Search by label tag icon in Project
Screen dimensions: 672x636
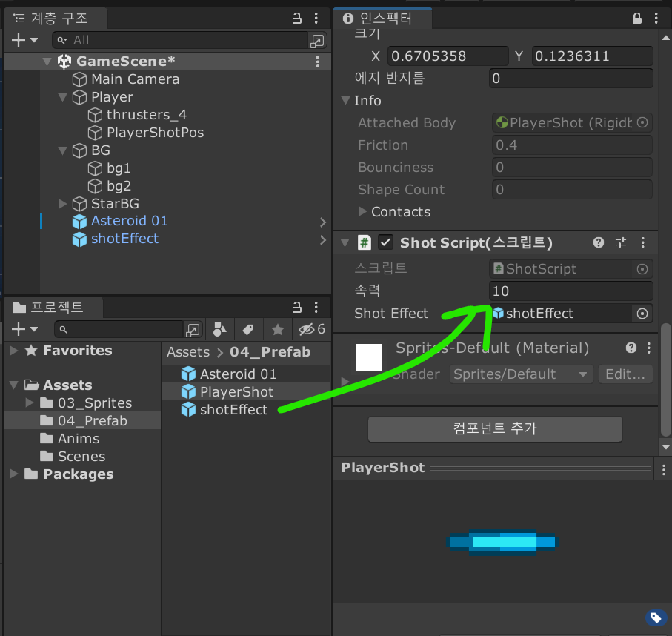pyautogui.click(x=248, y=329)
